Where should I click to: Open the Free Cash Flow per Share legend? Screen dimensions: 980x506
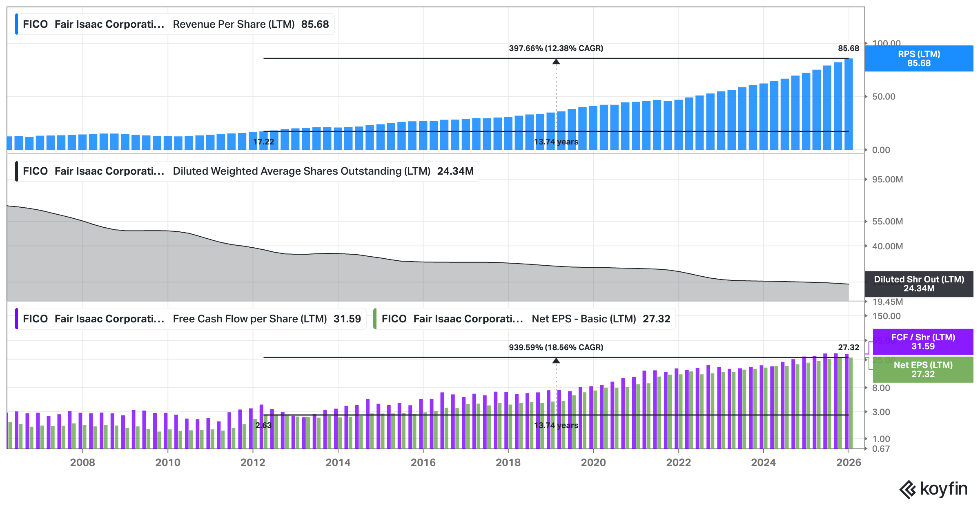click(x=249, y=319)
